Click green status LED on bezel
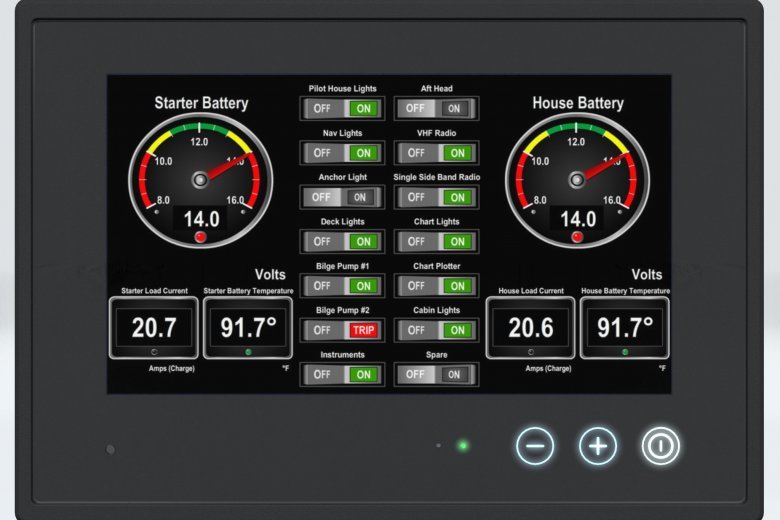This screenshot has width=780, height=520. (462, 445)
